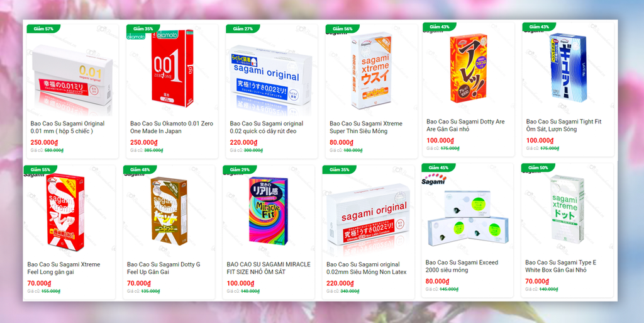Click the Giảm 48% discount badge
The height and width of the screenshot is (323, 644).
pos(140,170)
